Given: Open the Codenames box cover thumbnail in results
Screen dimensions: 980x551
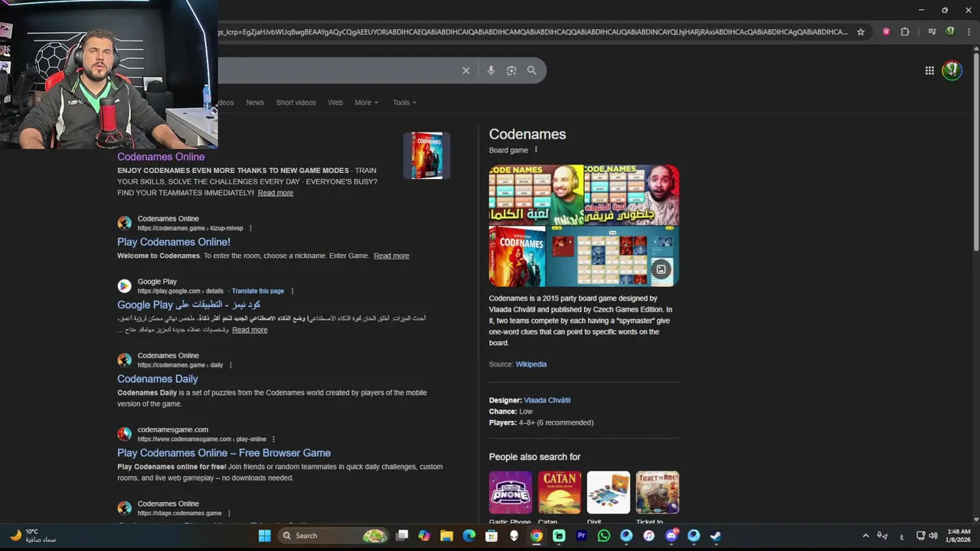Looking at the screenshot, I should [427, 156].
